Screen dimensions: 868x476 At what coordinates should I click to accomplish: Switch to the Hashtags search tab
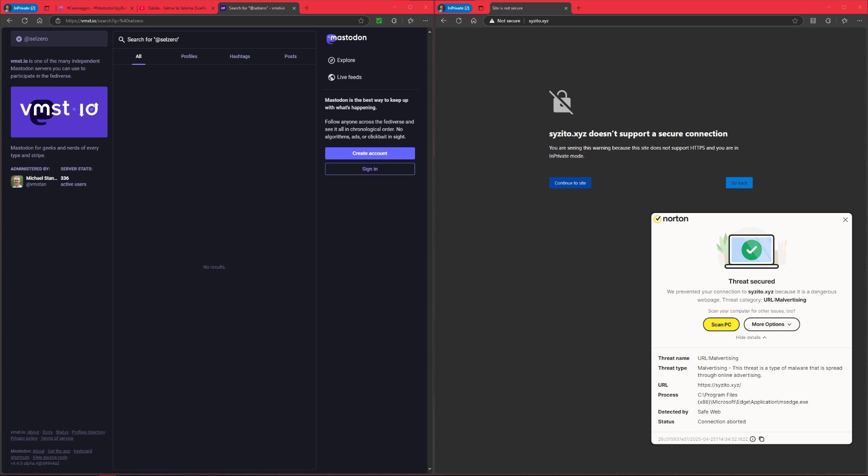[240, 56]
